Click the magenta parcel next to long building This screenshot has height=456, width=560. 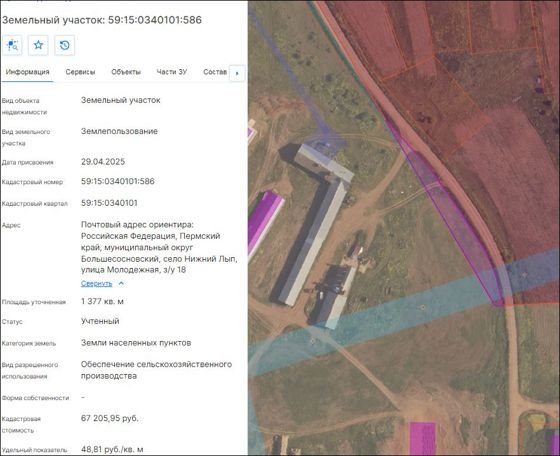pos(264,220)
